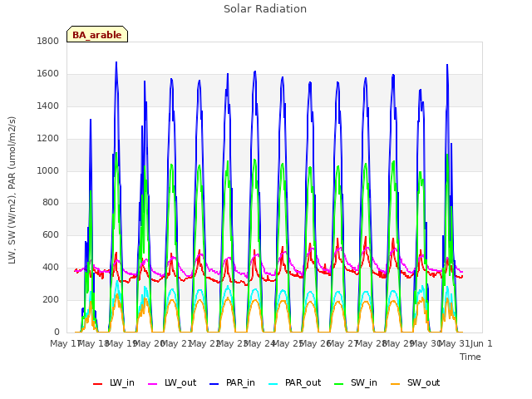Select the LW_out legend label

click(x=180, y=382)
